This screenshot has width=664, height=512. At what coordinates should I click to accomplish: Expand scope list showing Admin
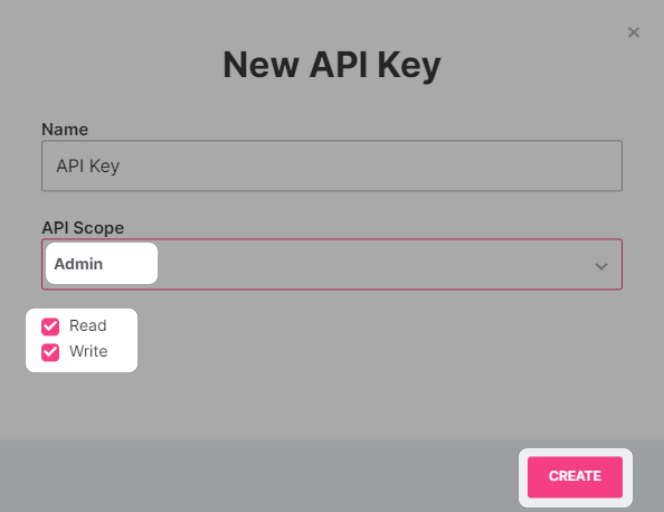point(331,265)
